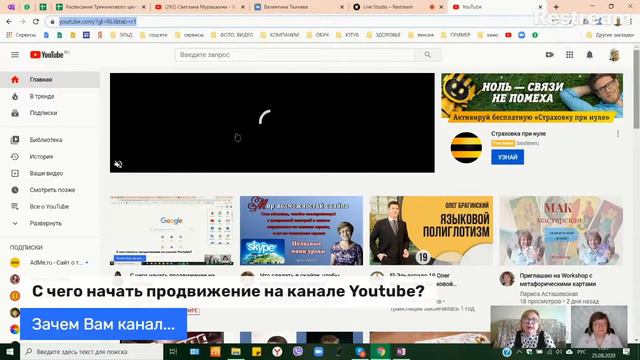
Task: Open the сервисы bookmarks folder
Action: [189, 35]
